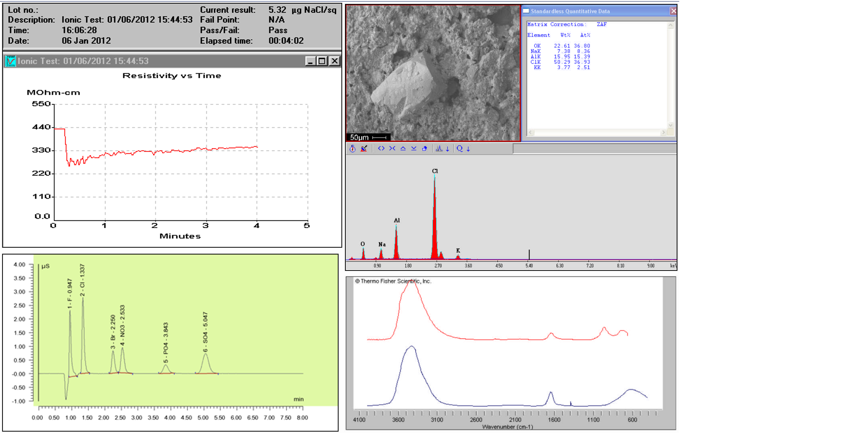Screen dimensions: 868x433
Task: Maximize the Ionic Test window
Action: click(x=322, y=61)
